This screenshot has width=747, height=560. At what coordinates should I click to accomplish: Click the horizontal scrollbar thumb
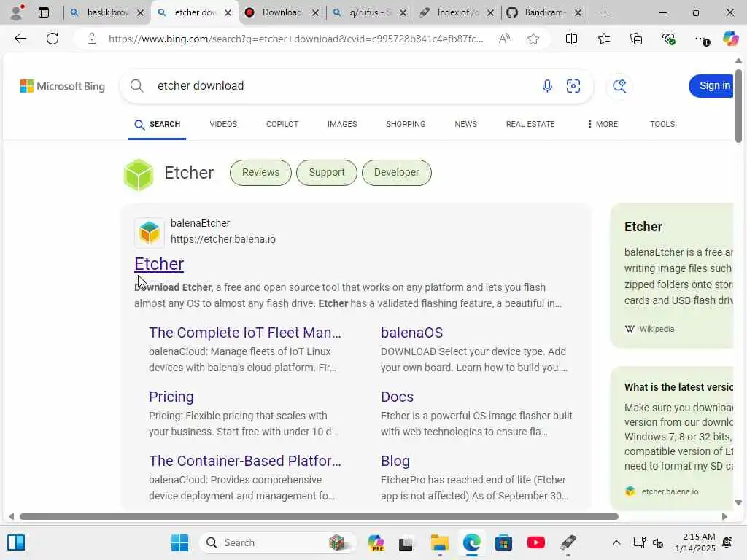320,517
